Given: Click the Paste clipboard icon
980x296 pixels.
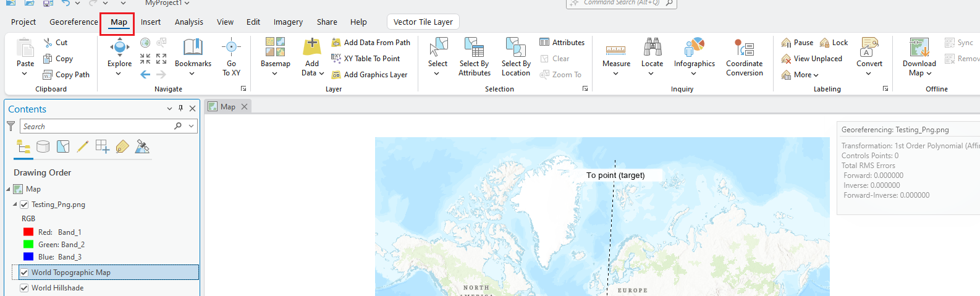Looking at the screenshot, I should (25, 47).
